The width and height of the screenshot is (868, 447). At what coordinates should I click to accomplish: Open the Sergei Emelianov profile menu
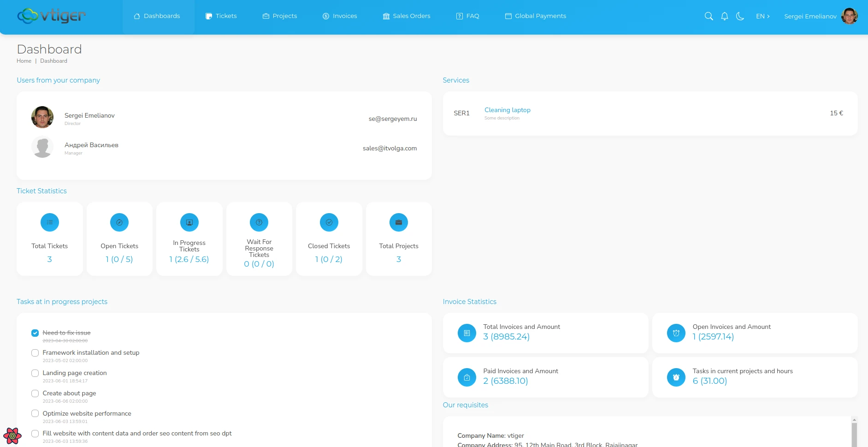click(x=810, y=16)
